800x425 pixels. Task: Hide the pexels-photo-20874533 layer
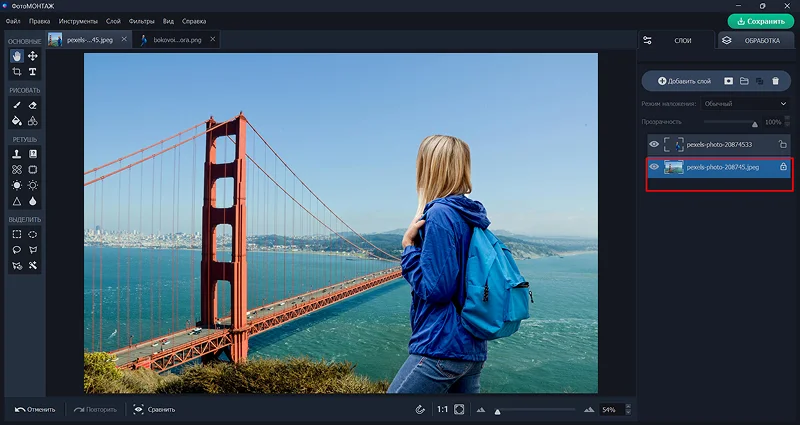pyautogui.click(x=654, y=144)
